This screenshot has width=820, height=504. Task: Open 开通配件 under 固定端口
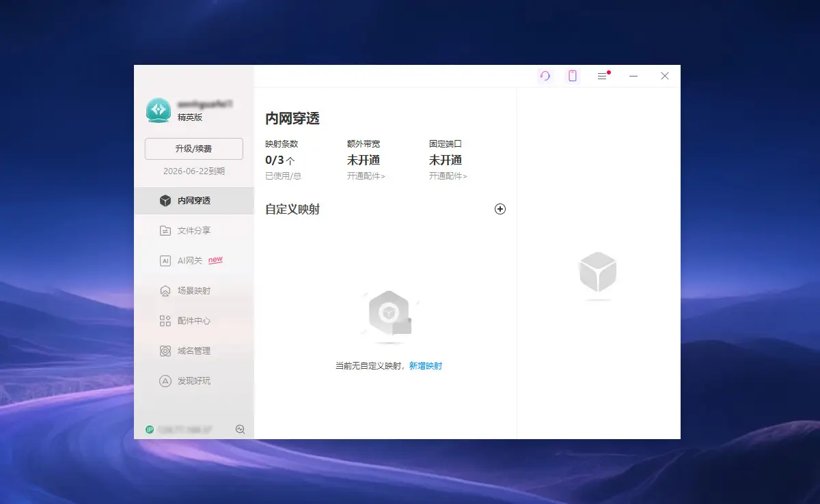pos(447,176)
